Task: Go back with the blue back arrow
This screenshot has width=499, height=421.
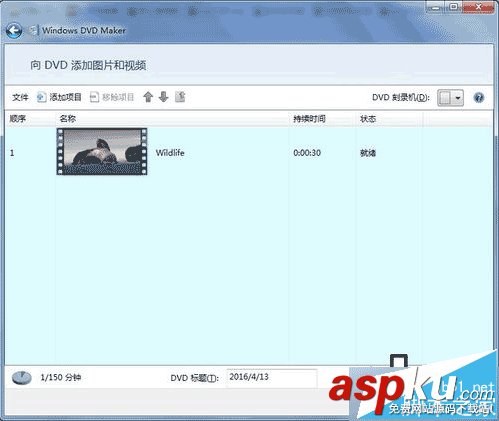Action: pyautogui.click(x=14, y=31)
